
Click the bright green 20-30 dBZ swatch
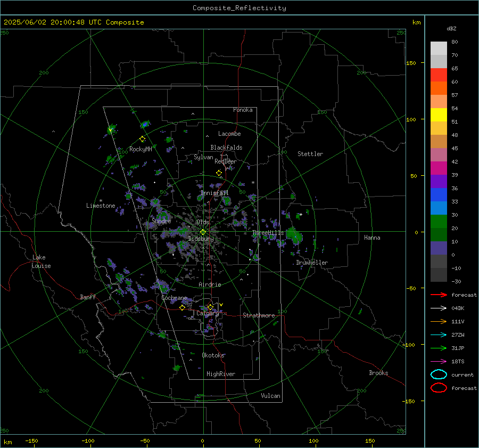(x=439, y=222)
